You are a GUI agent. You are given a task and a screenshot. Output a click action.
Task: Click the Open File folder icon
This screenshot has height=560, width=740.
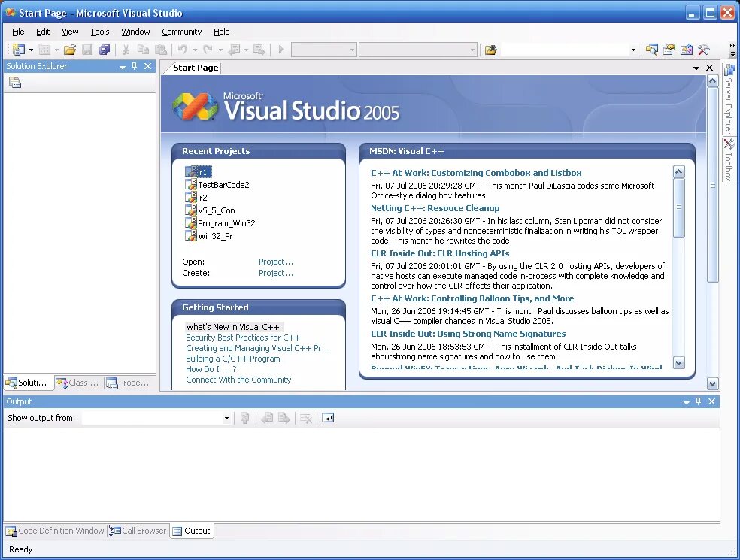(x=70, y=50)
